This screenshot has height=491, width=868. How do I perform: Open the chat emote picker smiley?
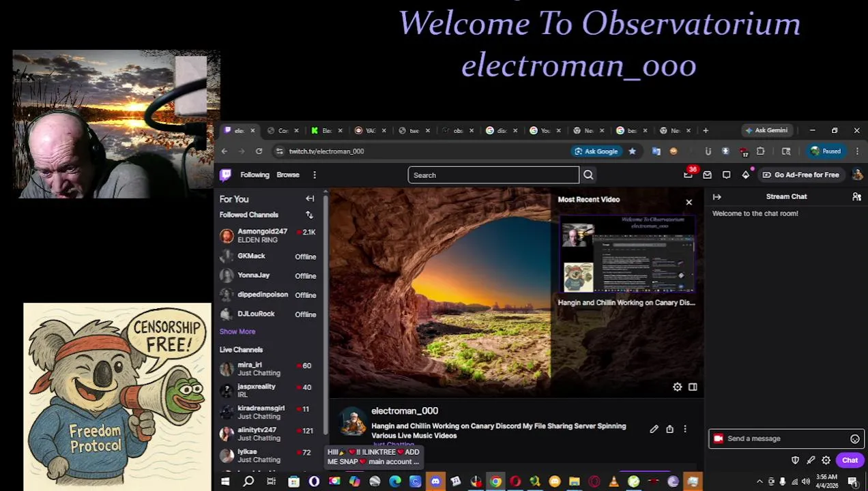point(854,439)
